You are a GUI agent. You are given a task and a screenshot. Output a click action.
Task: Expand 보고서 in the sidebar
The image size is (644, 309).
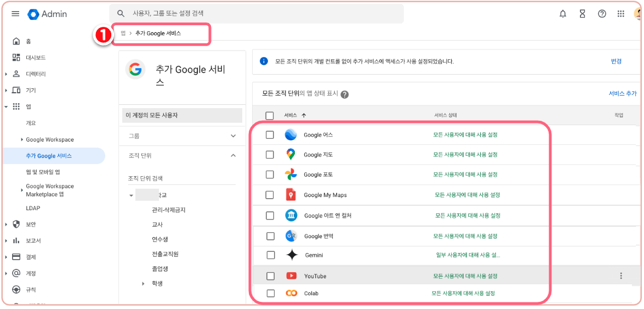(6, 241)
